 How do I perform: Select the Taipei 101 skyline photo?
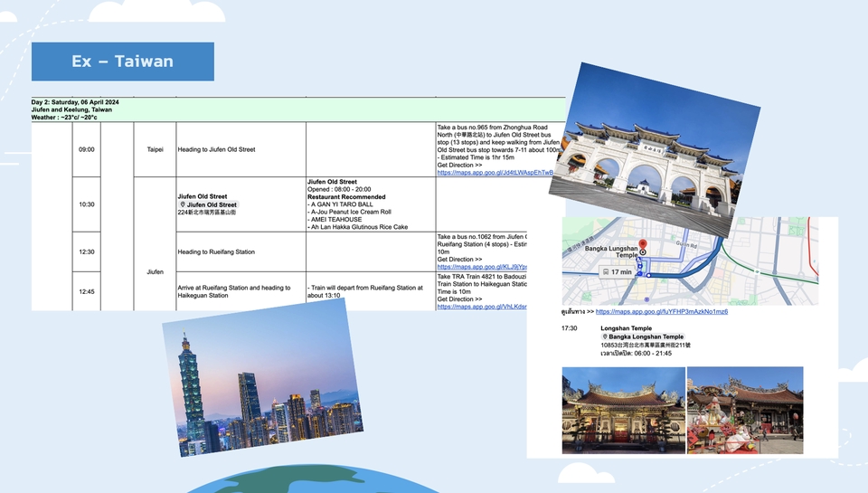262,378
